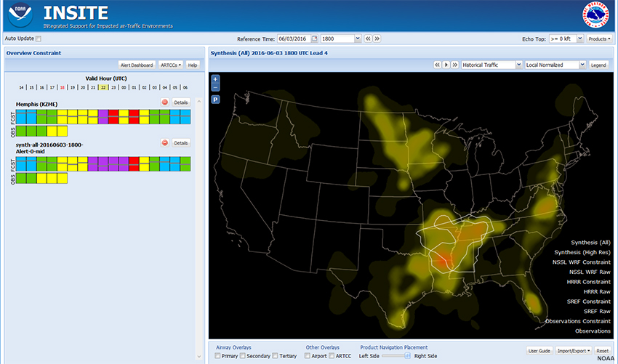
Task: Select NSSL WRF Constraint product
Action: [x=582, y=262]
